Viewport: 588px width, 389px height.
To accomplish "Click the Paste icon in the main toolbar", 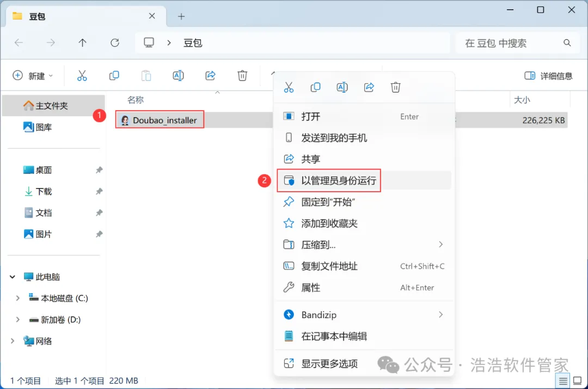I will [x=146, y=76].
